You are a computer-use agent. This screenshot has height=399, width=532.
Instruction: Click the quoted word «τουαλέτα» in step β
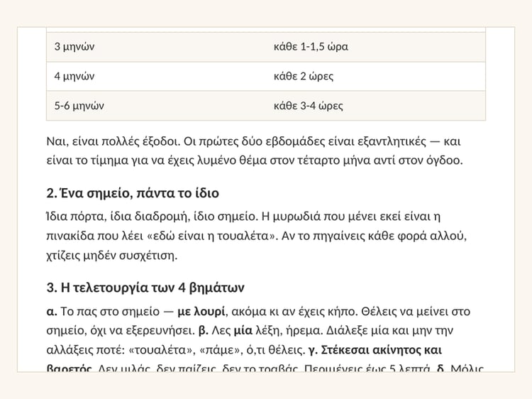(x=160, y=350)
